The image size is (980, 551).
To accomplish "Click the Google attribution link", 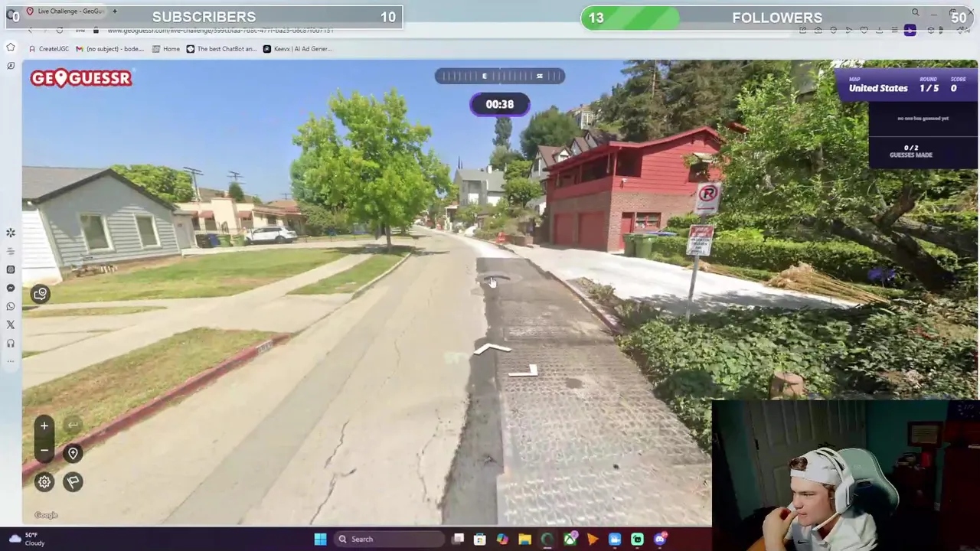I will point(46,515).
